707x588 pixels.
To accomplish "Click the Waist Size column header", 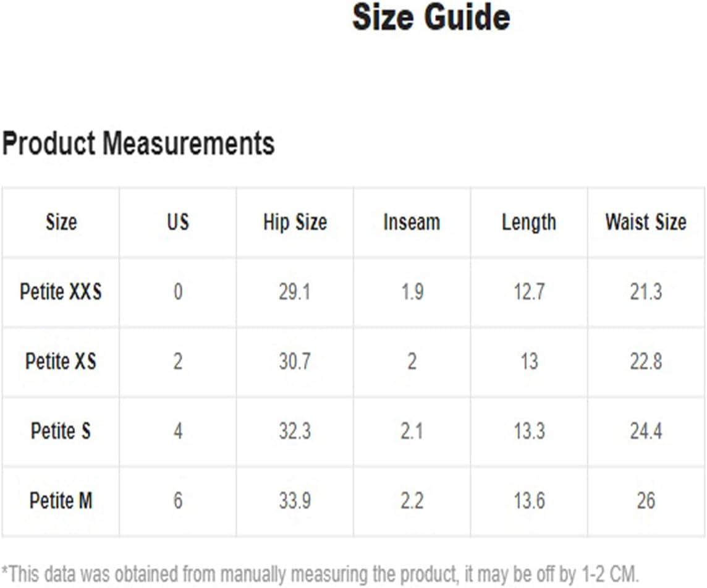I will (646, 222).
